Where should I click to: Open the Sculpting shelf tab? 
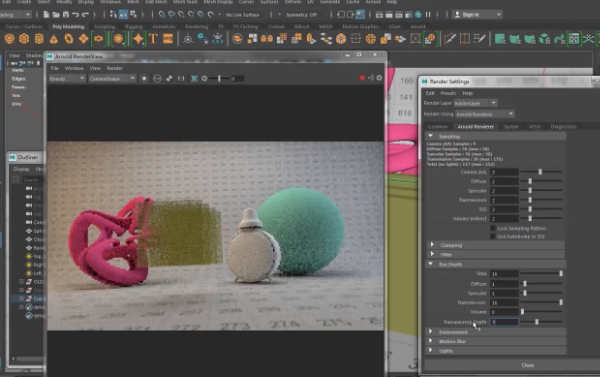point(104,26)
